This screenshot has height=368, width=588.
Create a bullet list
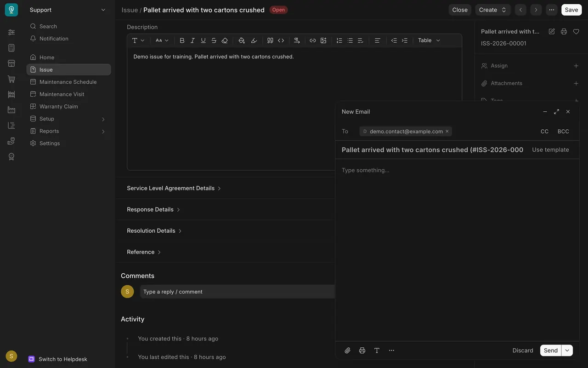[x=350, y=40]
